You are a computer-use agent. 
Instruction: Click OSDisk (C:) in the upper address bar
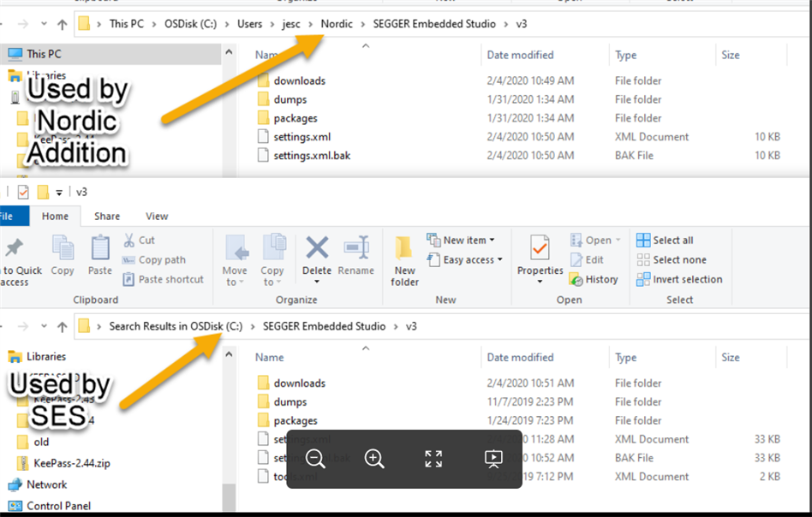tap(190, 24)
